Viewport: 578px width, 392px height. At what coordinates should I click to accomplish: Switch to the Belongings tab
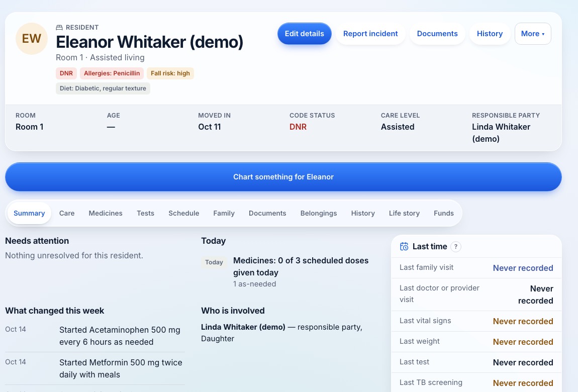319,213
